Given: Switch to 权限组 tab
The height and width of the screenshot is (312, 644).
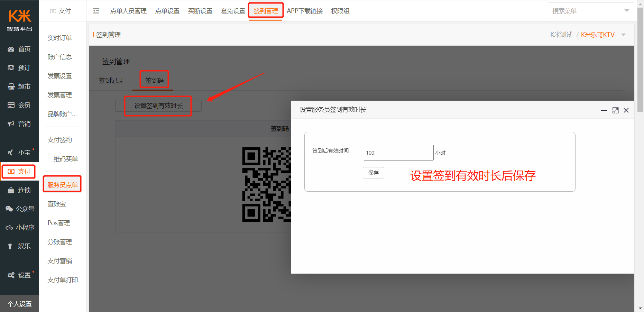Looking at the screenshot, I should click(340, 11).
